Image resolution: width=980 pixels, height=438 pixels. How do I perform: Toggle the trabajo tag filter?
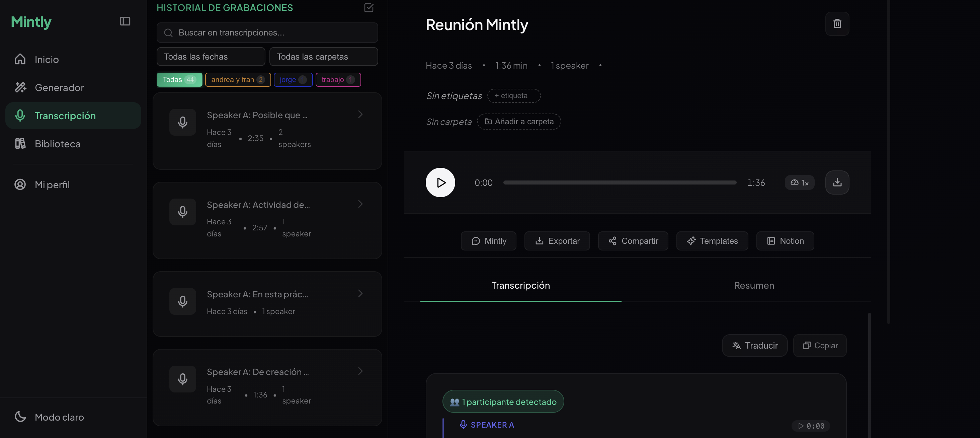click(x=338, y=80)
